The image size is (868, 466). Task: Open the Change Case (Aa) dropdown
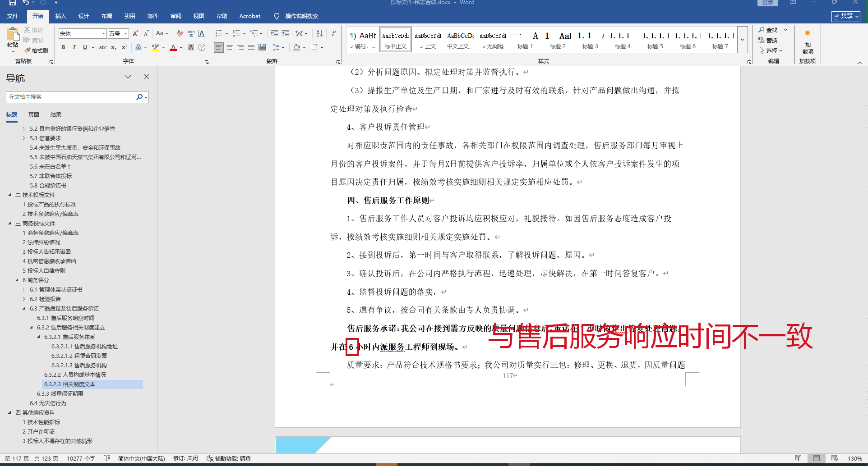(162, 34)
